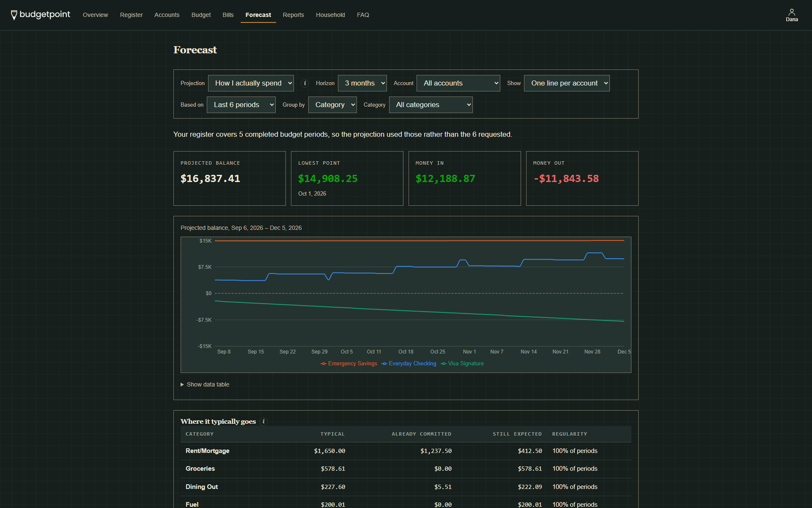This screenshot has width=812, height=508.
Task: Expand Show data table
Action: (205, 384)
